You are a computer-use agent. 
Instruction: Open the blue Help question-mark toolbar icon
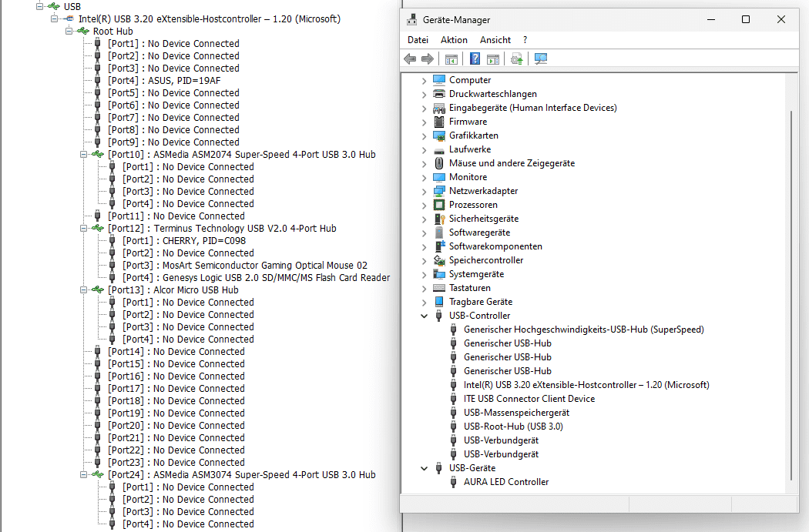(475, 59)
